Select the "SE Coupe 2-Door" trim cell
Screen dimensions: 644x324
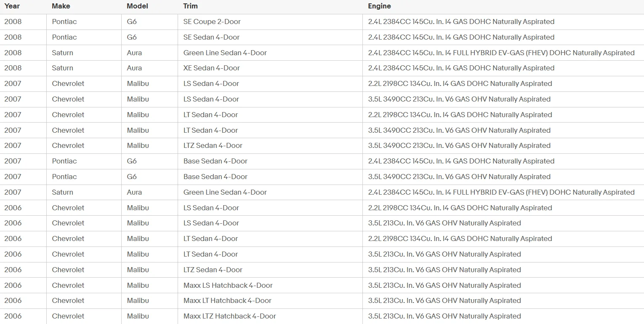(212, 21)
